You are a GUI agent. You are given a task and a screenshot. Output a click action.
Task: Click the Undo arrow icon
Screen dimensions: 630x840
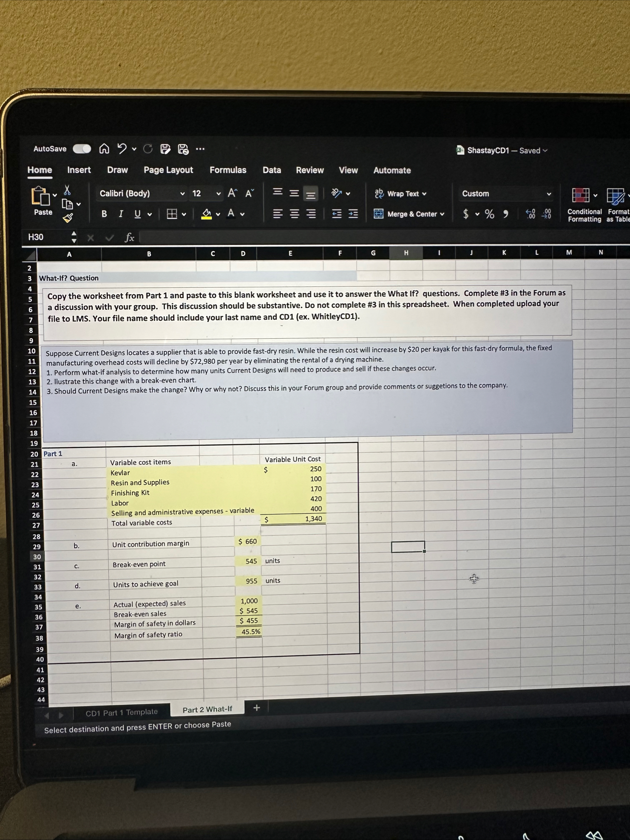tap(122, 148)
